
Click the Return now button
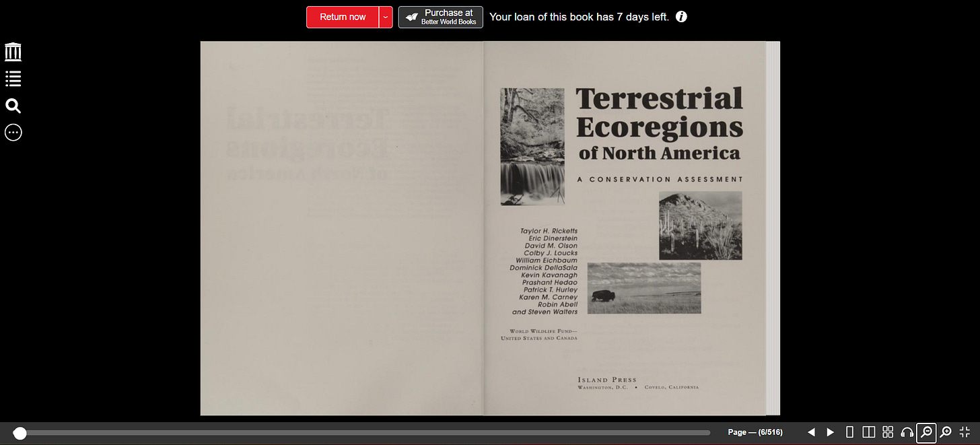coord(343,17)
